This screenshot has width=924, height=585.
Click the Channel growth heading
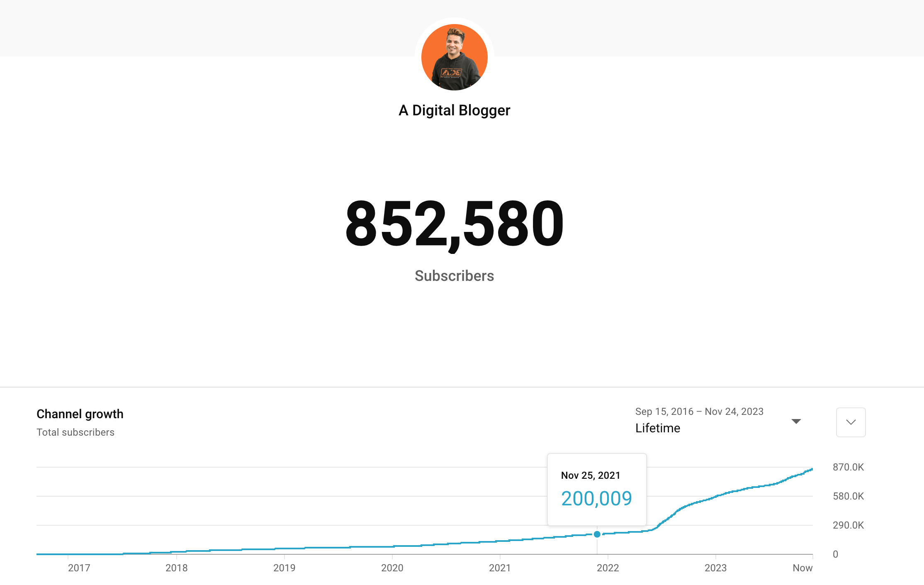(80, 414)
